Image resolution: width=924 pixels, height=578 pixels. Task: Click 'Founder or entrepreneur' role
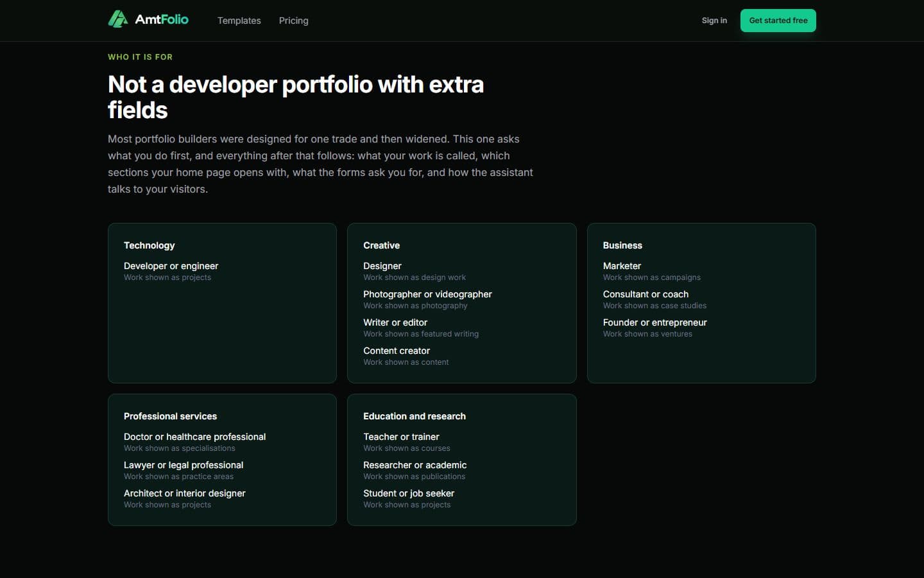click(655, 322)
